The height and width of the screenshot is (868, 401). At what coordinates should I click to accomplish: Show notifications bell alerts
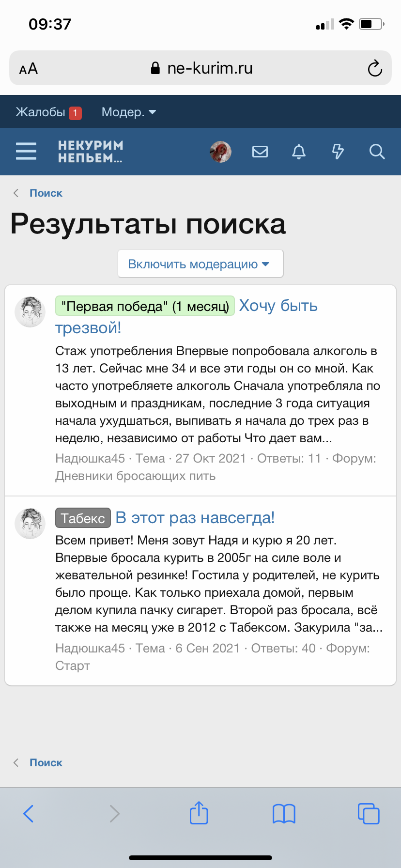click(x=299, y=152)
